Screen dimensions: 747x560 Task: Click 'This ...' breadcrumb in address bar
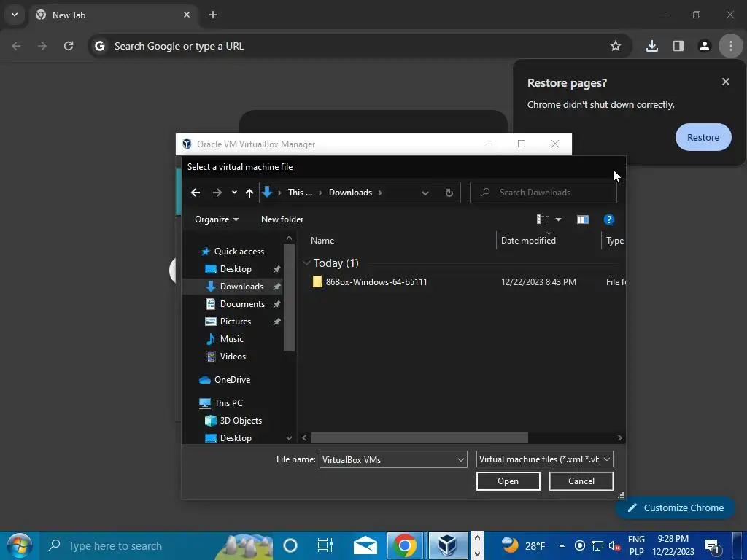[300, 192]
